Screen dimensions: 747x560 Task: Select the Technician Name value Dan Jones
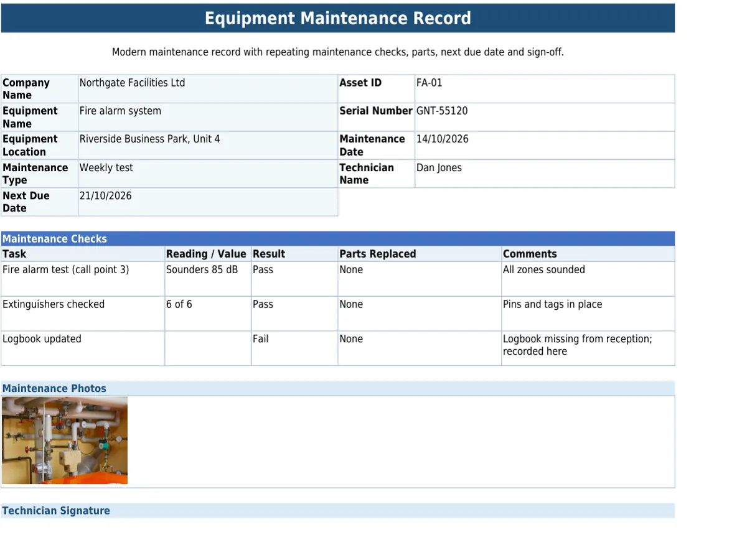(545, 174)
